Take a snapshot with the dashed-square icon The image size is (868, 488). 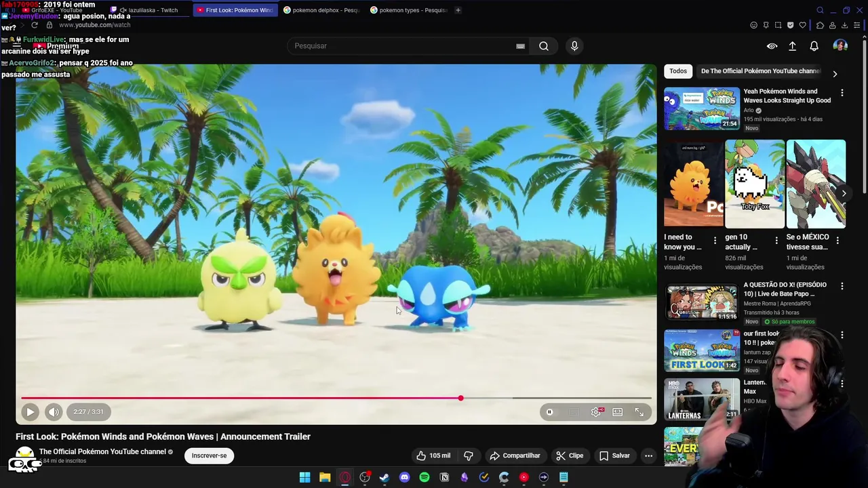[x=778, y=25]
